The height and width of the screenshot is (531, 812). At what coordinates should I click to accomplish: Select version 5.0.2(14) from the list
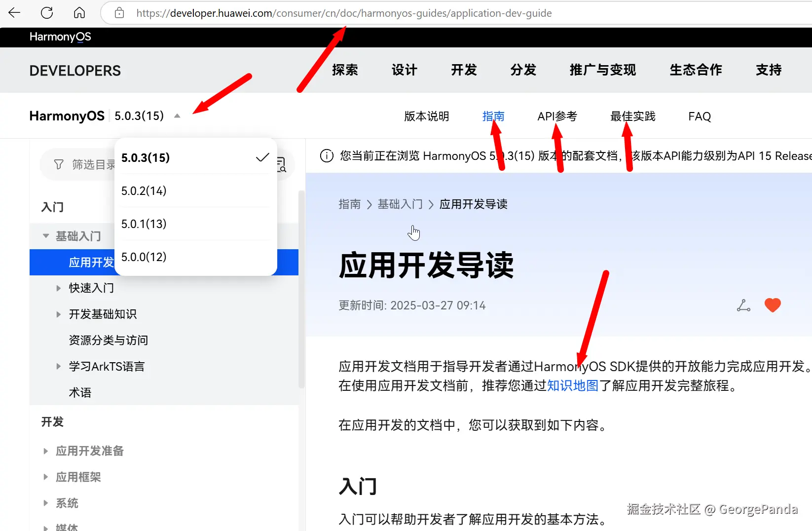(x=144, y=190)
